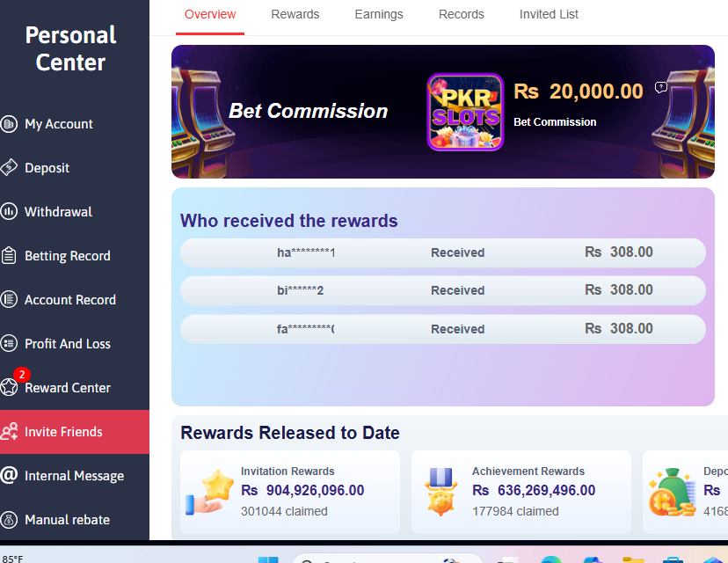Click the Deposit rewards coin bag icon

[x=672, y=493]
